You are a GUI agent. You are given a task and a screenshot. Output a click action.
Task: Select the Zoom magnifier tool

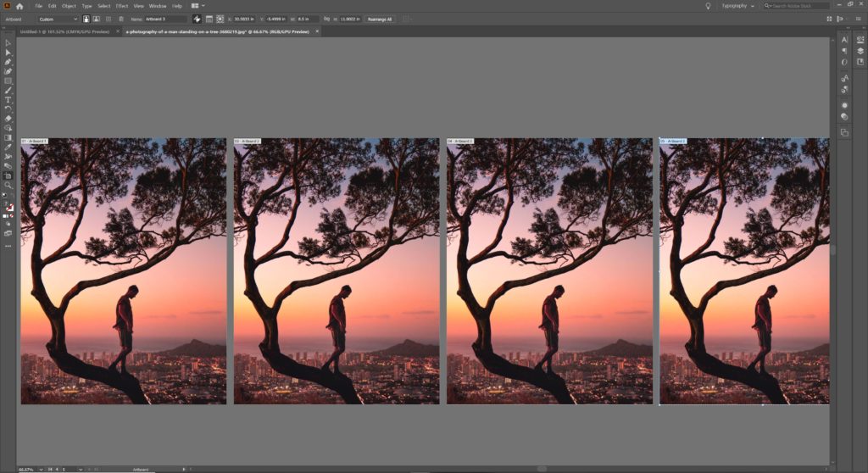8,185
